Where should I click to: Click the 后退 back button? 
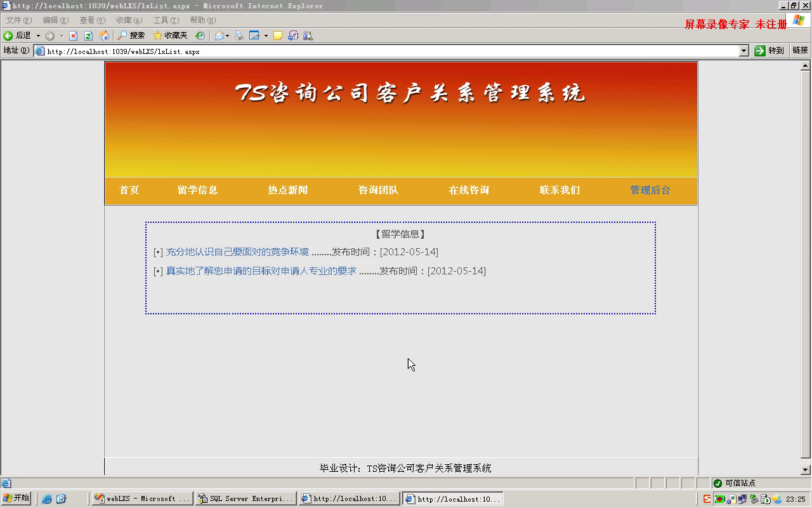click(x=17, y=36)
